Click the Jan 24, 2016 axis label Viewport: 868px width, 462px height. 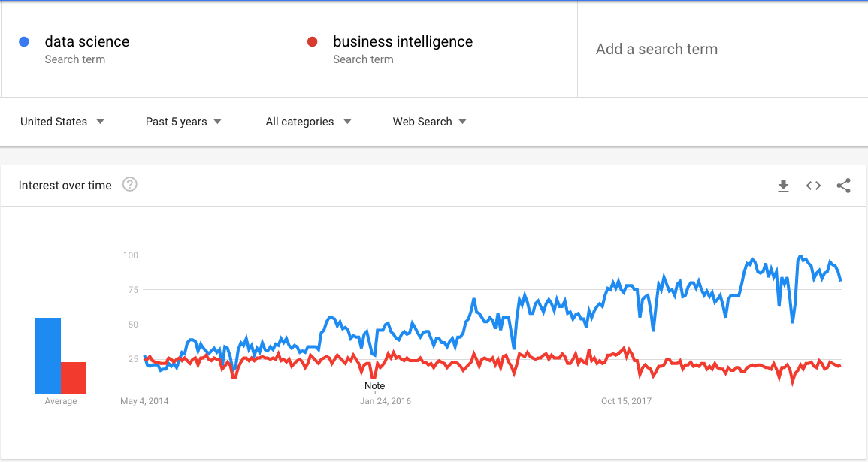point(386,401)
